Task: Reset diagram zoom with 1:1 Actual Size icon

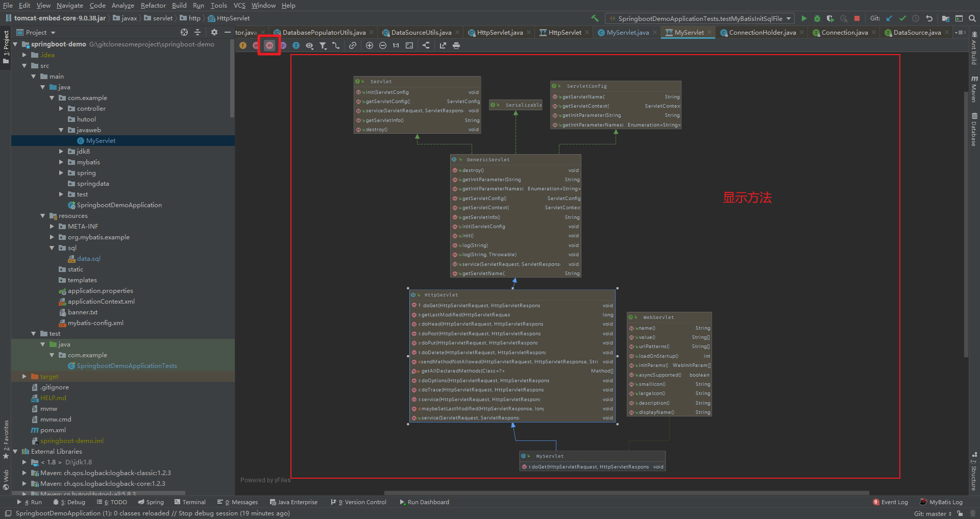Action: (396, 45)
